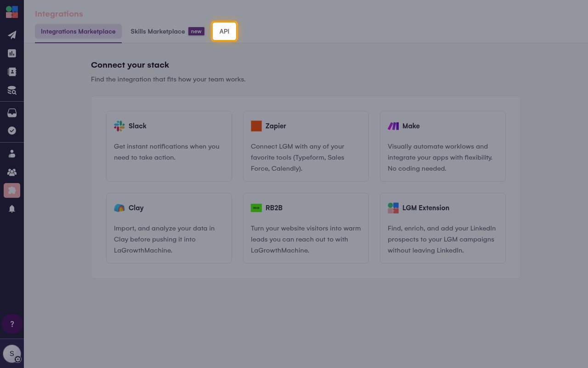Open contacts address book sidebar icon

[12, 72]
